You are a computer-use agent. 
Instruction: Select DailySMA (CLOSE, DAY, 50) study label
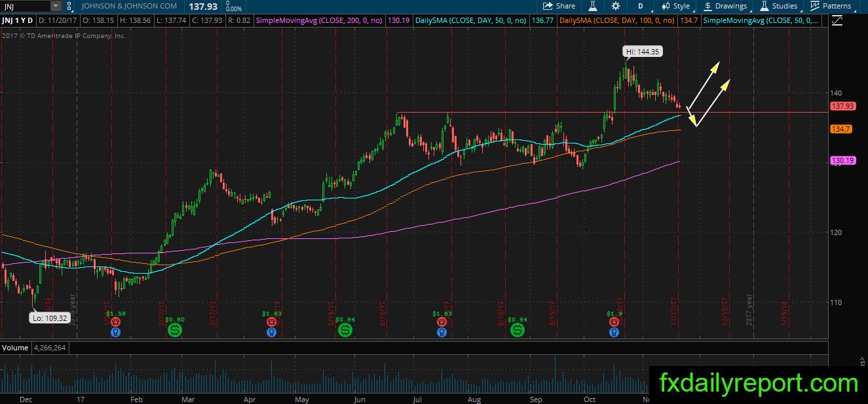(470, 21)
